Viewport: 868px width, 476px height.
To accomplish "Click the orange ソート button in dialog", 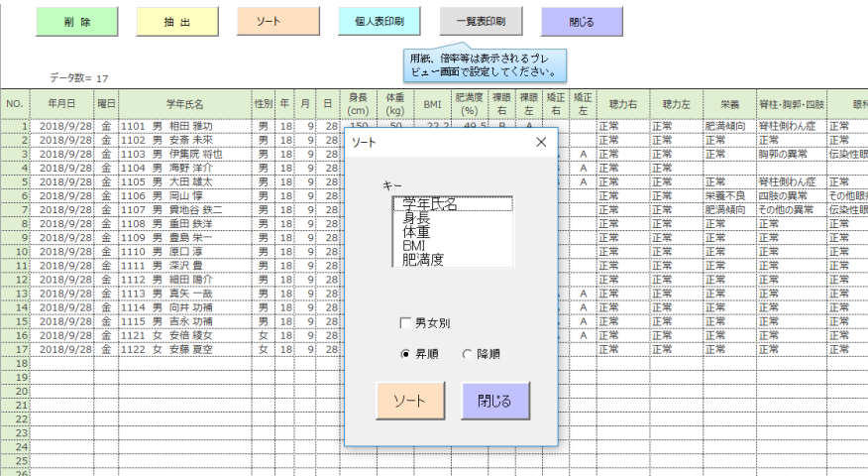I will tap(411, 401).
